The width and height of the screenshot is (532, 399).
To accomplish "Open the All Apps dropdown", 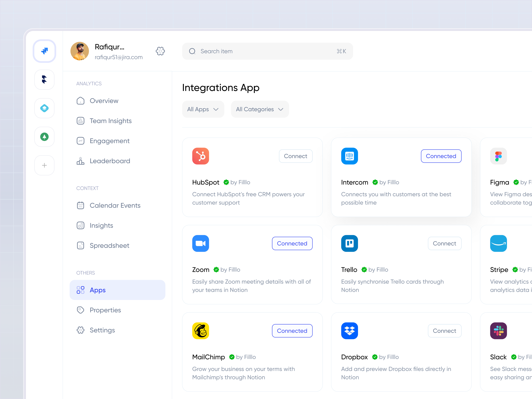I will (203, 109).
